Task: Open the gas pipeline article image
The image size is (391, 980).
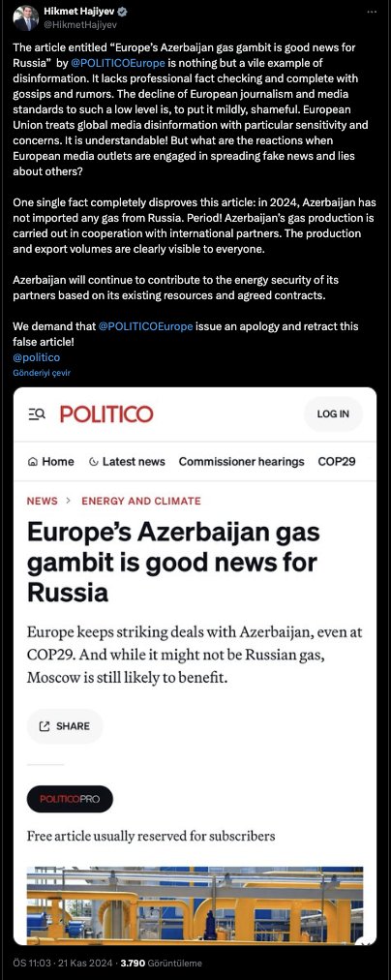Action: point(195,903)
